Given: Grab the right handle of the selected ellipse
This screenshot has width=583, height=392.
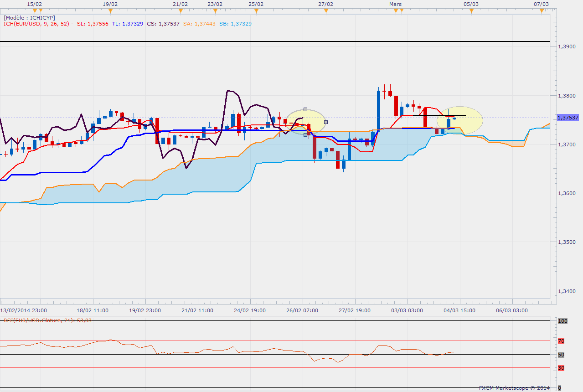Looking at the screenshot, I should click(326, 122).
